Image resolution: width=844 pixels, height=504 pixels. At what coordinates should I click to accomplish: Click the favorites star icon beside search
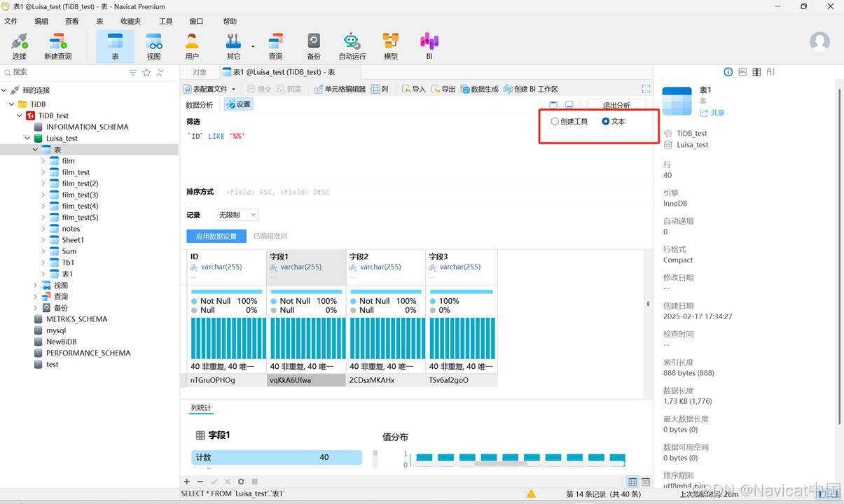(x=146, y=72)
